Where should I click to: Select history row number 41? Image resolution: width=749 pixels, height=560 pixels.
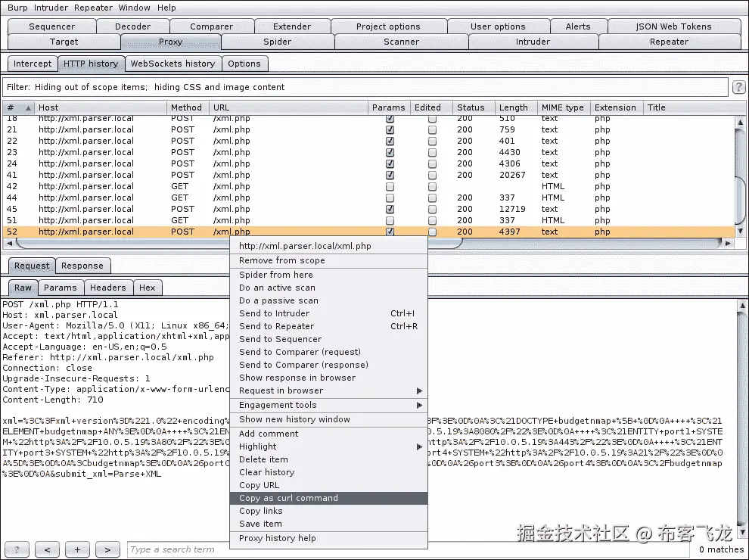[x=368, y=175]
